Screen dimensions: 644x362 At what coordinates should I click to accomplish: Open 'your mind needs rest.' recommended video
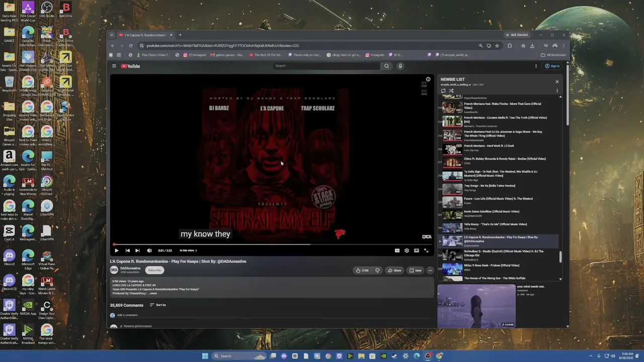pos(498,306)
